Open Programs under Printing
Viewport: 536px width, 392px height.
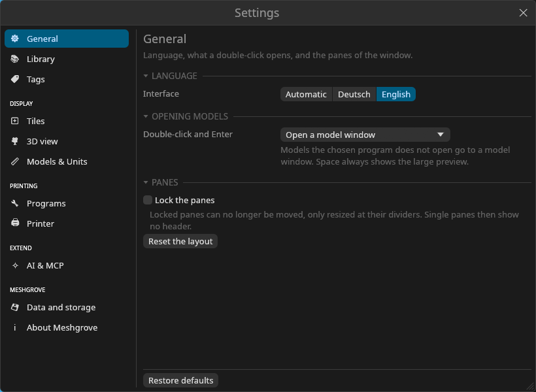[67, 203]
